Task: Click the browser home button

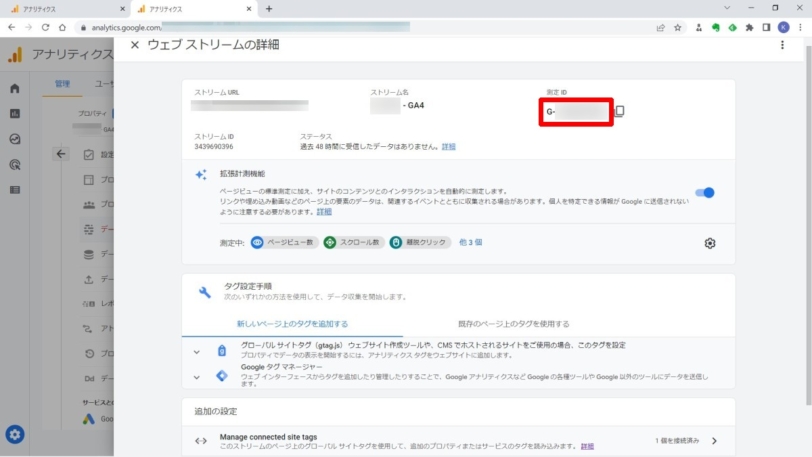Action: (x=62, y=27)
